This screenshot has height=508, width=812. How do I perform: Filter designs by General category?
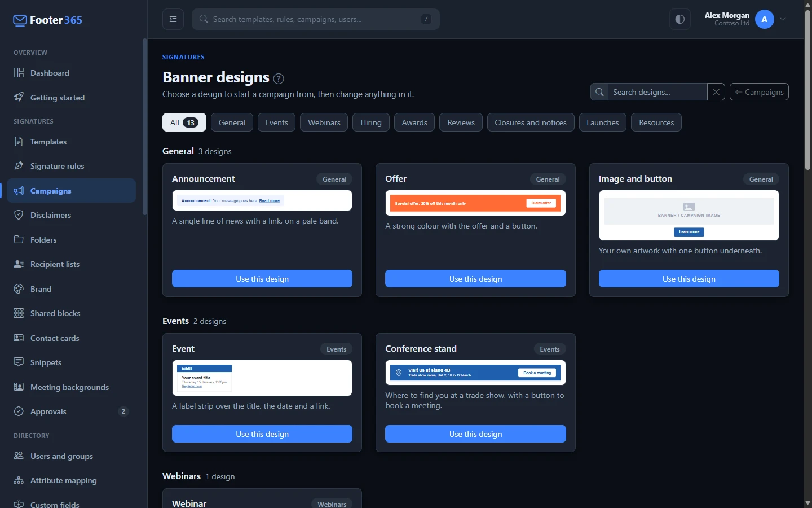232,122
